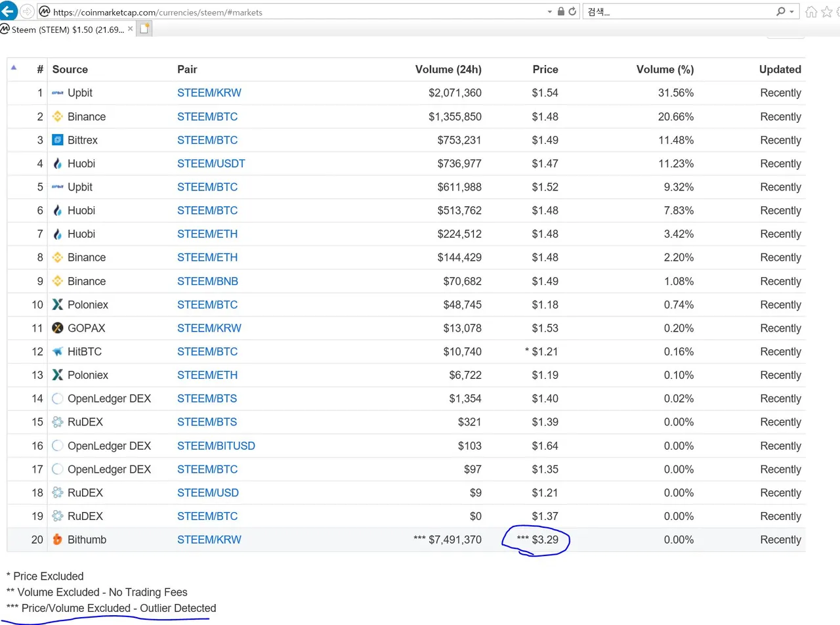Open the browser home icon

coord(811,12)
